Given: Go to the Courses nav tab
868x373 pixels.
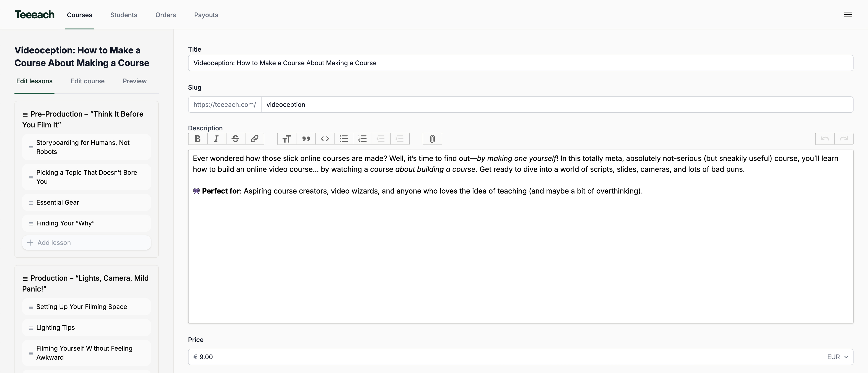Looking at the screenshot, I should pyautogui.click(x=80, y=15).
